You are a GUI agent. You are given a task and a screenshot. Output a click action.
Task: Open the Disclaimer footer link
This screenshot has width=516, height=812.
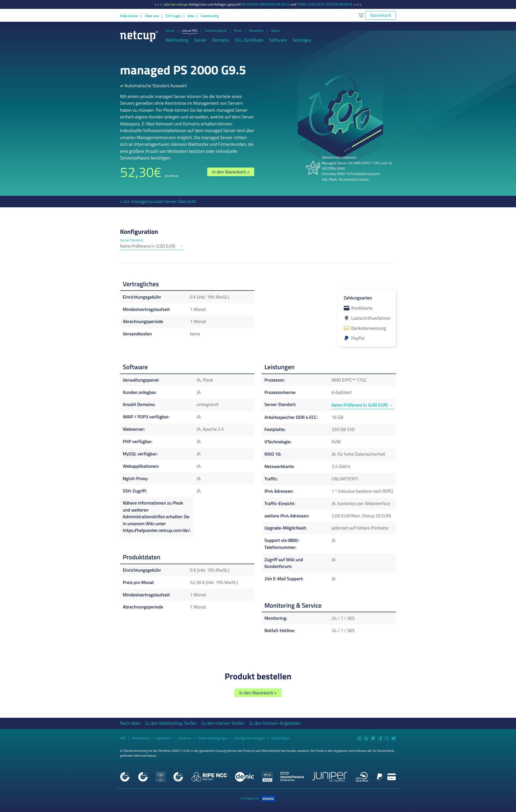click(184, 738)
